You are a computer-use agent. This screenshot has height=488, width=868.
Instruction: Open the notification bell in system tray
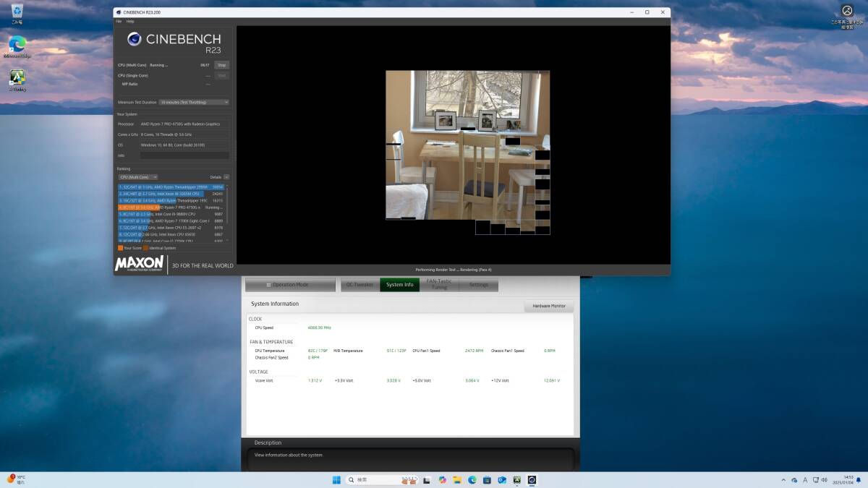coord(860,480)
